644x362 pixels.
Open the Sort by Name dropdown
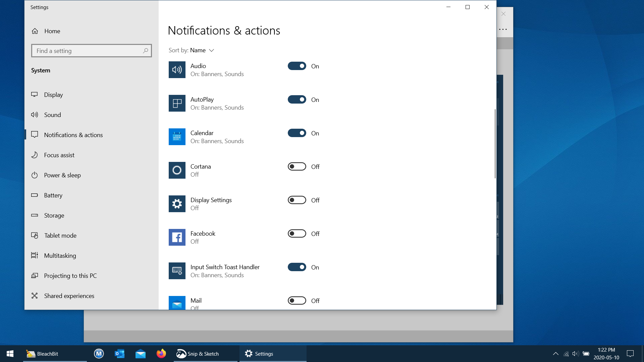[202, 50]
